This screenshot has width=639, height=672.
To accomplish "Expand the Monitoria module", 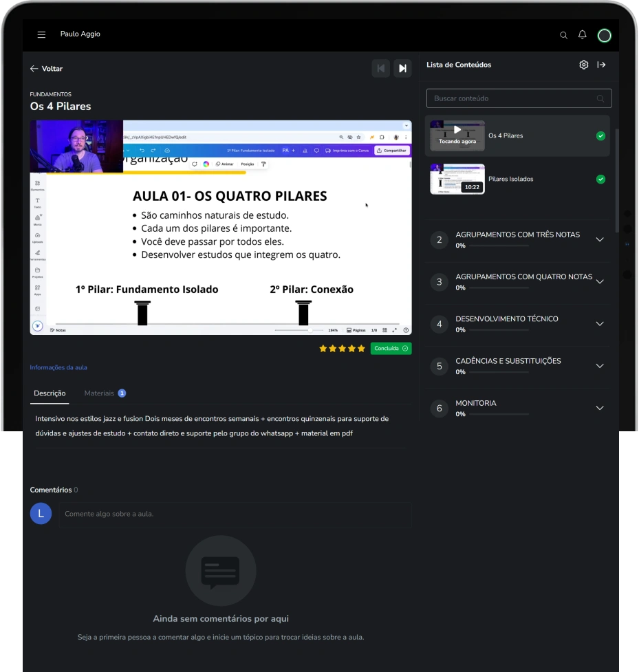I will click(x=518, y=409).
